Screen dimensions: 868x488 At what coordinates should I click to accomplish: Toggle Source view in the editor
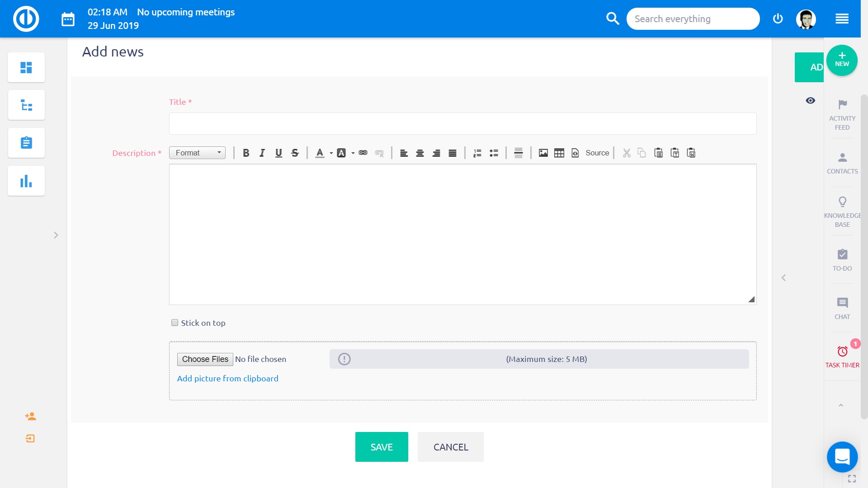(597, 153)
